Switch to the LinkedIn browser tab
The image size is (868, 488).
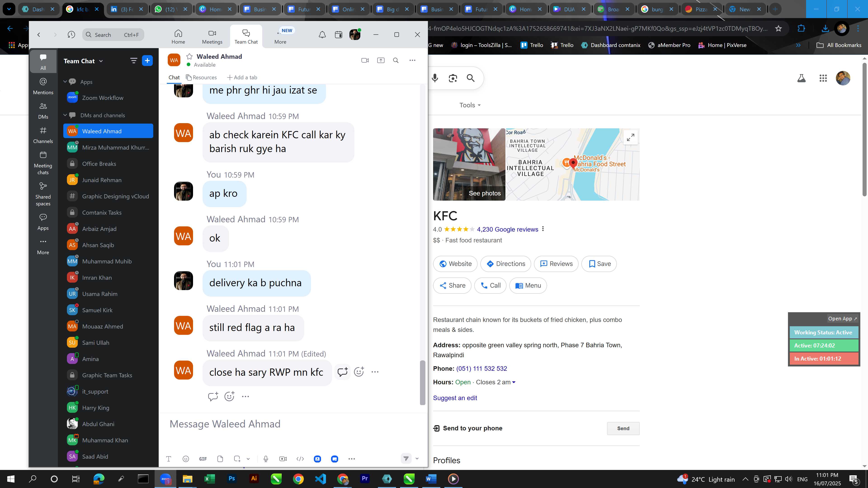(127, 9)
